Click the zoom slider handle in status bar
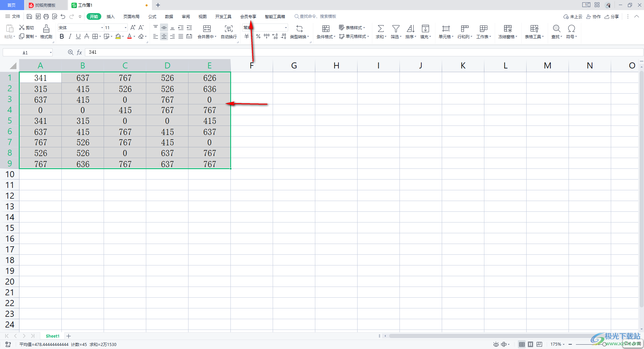 point(604,344)
